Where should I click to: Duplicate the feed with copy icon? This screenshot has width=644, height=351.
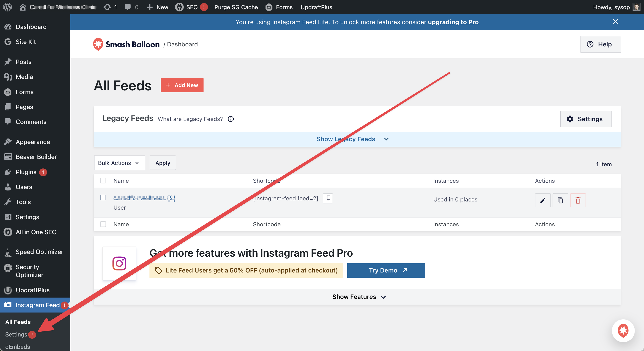coord(560,200)
